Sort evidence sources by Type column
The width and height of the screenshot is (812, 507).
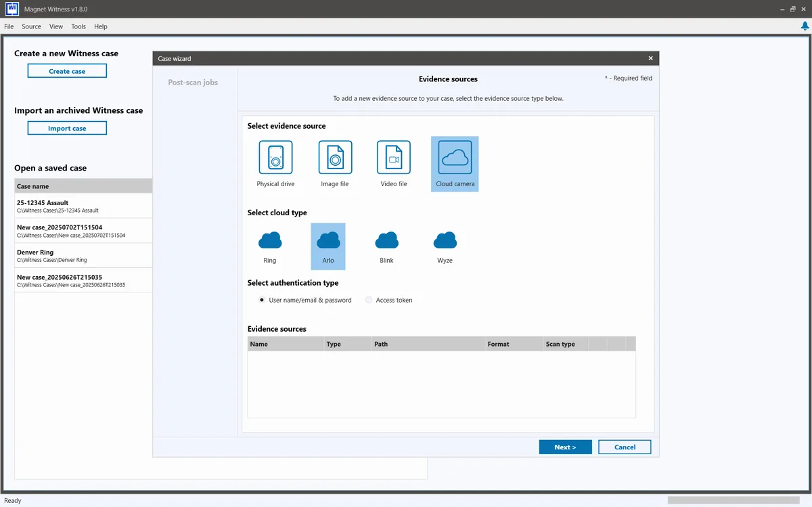coord(347,344)
